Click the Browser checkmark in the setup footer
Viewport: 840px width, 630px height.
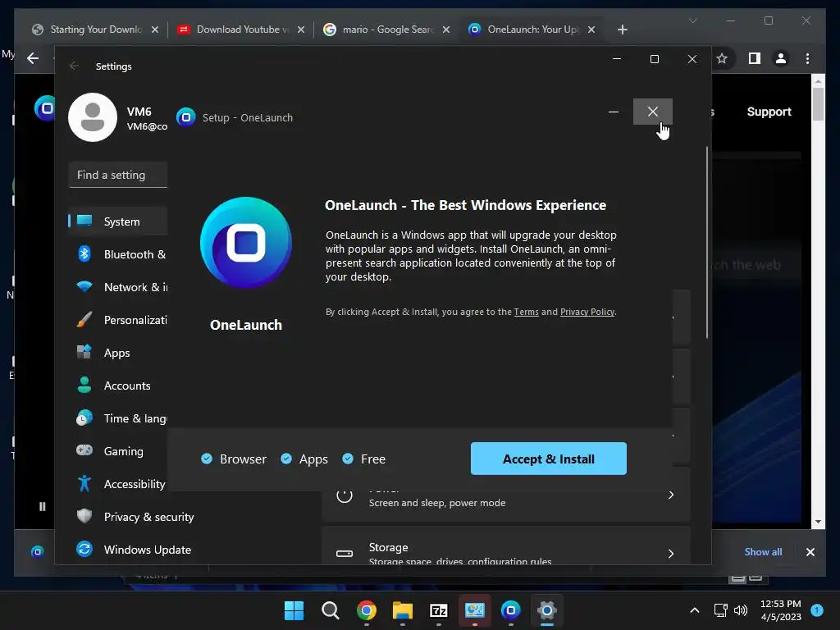point(207,459)
